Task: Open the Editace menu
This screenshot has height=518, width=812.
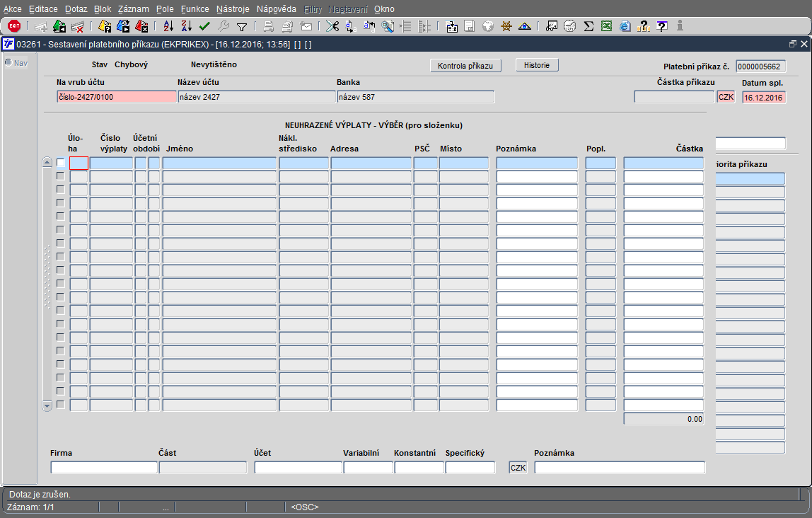Action: [44, 8]
